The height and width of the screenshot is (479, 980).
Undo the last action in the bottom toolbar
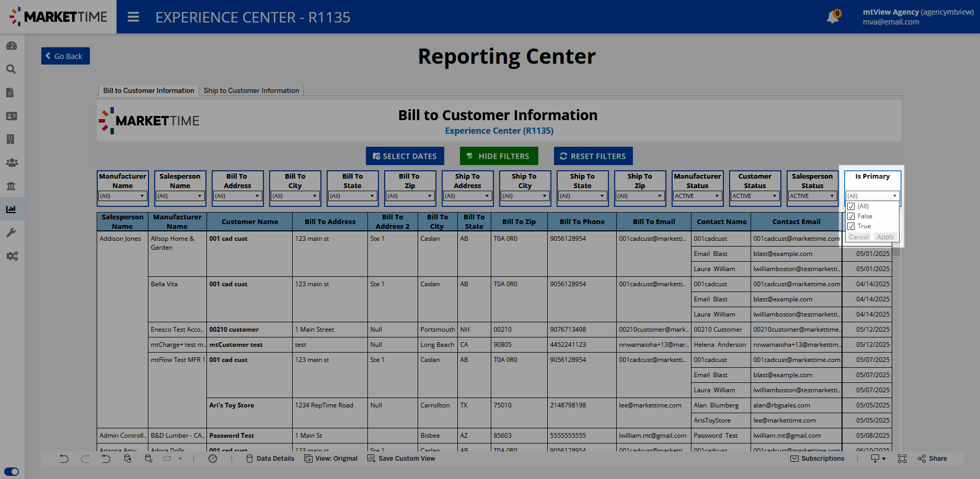coord(64,459)
